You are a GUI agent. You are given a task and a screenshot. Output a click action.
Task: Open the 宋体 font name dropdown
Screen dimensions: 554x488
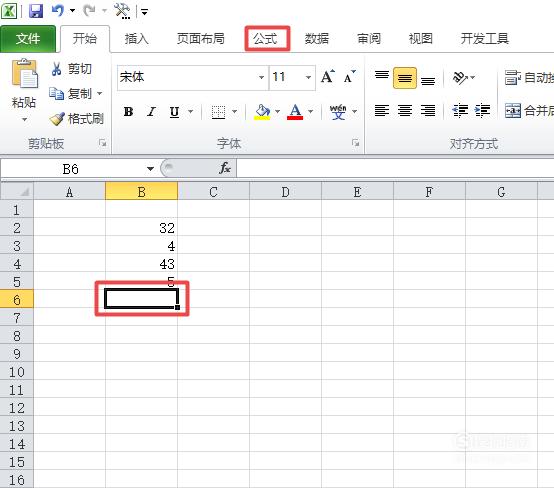[261, 77]
